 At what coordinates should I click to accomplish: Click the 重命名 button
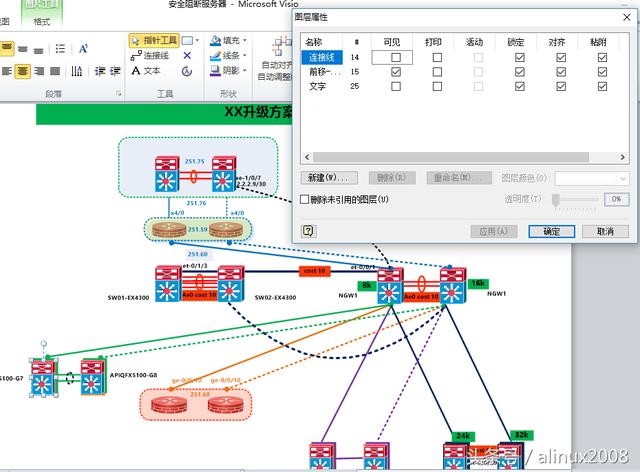click(459, 178)
